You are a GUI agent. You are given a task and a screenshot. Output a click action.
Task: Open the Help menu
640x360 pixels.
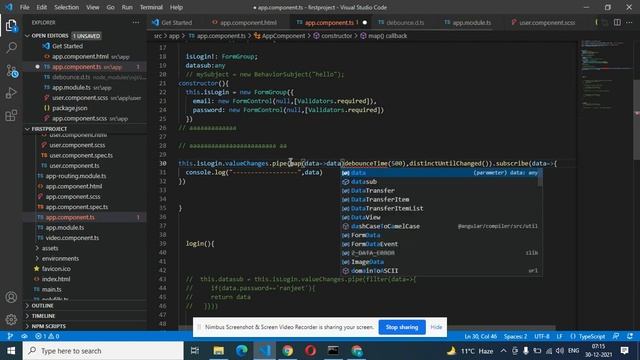pos(176,7)
